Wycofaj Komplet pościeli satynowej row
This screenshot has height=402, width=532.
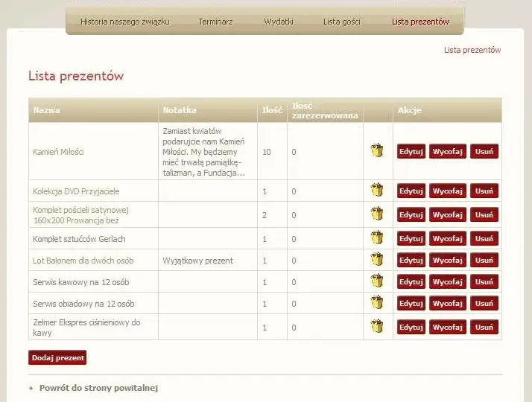(x=448, y=215)
